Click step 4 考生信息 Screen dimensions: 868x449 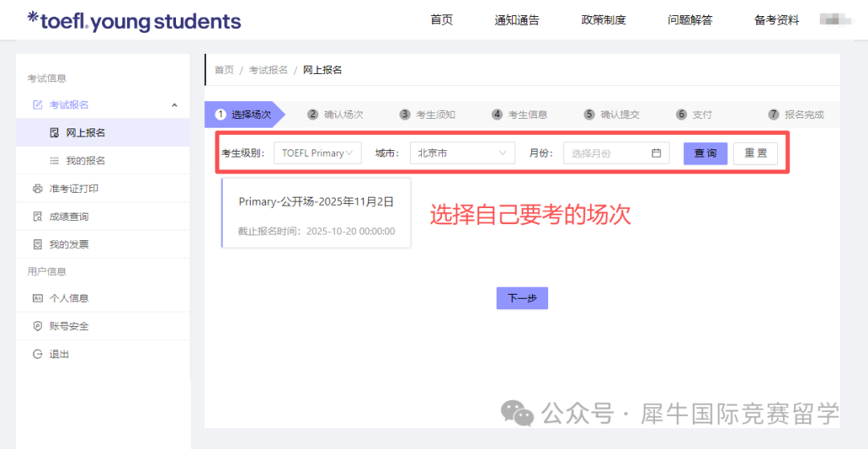coord(520,115)
